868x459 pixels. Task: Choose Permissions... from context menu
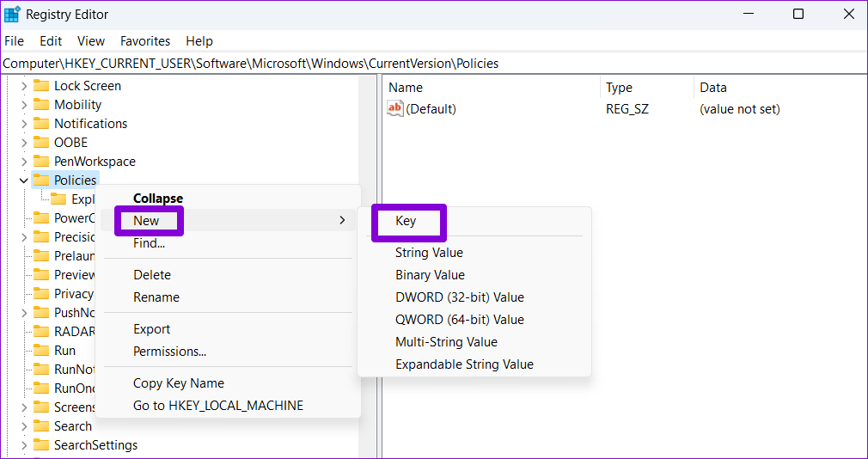pyautogui.click(x=169, y=352)
